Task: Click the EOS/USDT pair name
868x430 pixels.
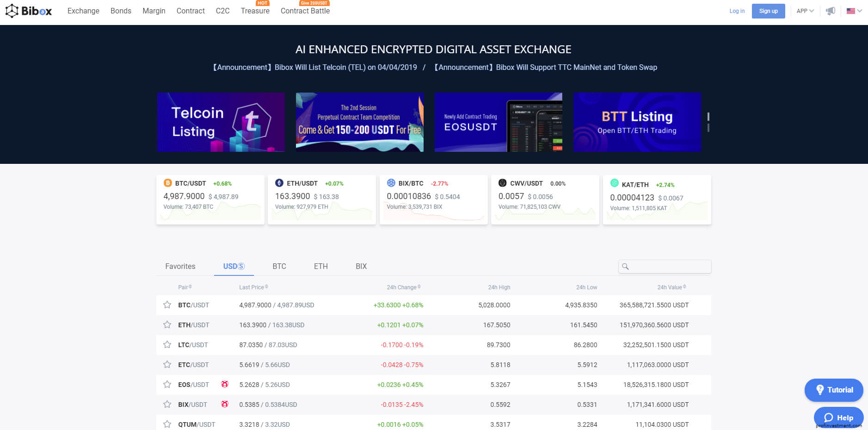Action: pos(193,385)
